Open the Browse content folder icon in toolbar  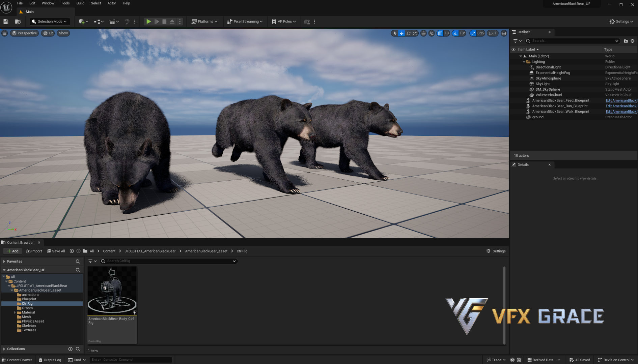tap(18, 22)
